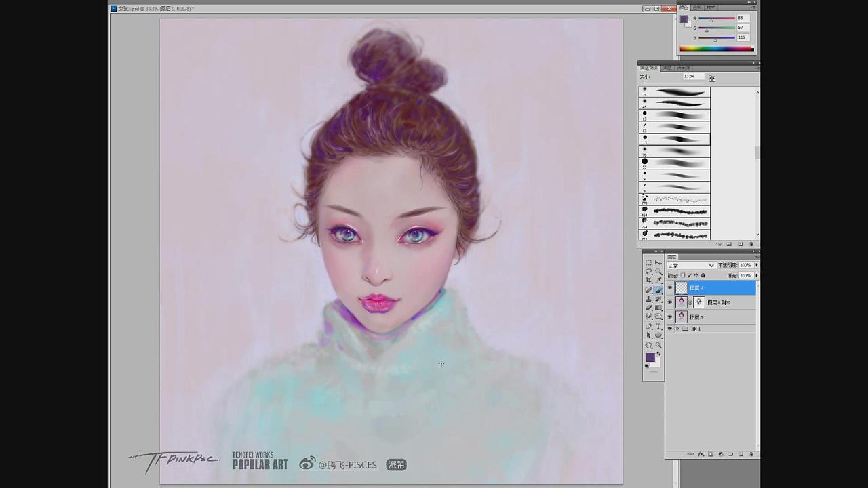Add a layer mask
The height and width of the screenshot is (488, 868).
[x=711, y=454]
